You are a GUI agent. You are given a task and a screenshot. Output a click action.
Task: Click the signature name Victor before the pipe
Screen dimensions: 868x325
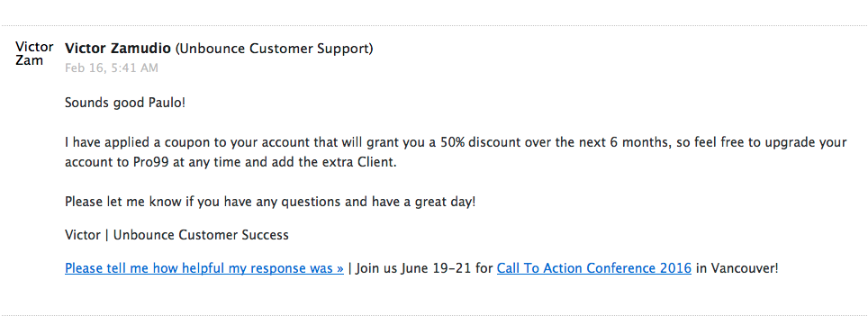coord(83,235)
